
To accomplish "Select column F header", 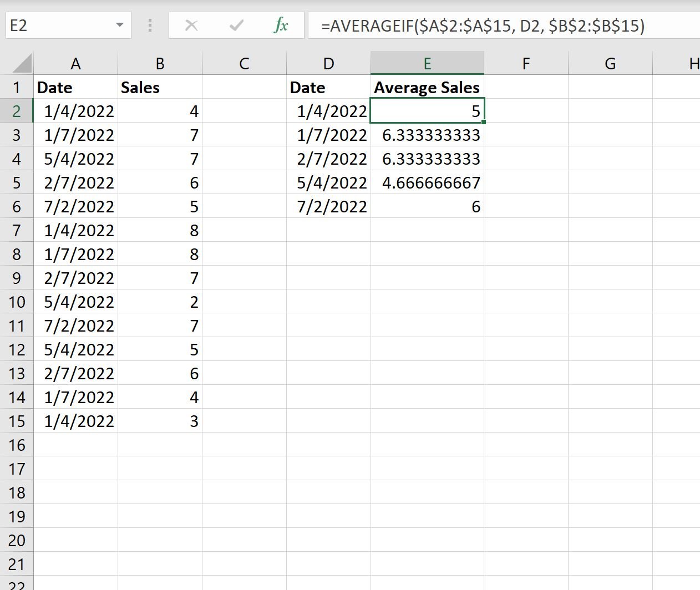I will [x=526, y=63].
